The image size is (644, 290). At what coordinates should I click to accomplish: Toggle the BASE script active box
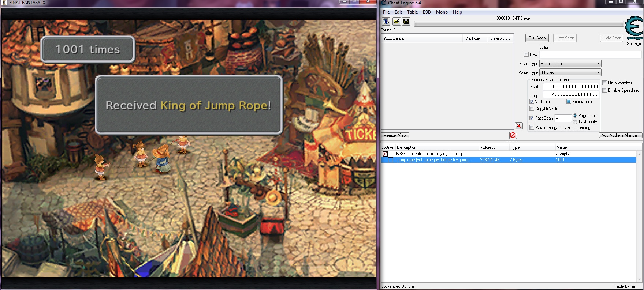(385, 154)
